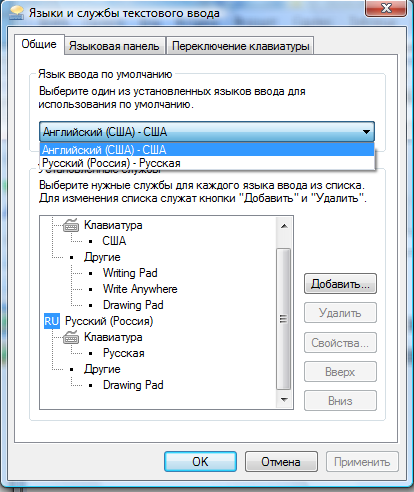Click the services list scrollbar thumb
The height and width of the screenshot is (492, 414).
coord(284,319)
